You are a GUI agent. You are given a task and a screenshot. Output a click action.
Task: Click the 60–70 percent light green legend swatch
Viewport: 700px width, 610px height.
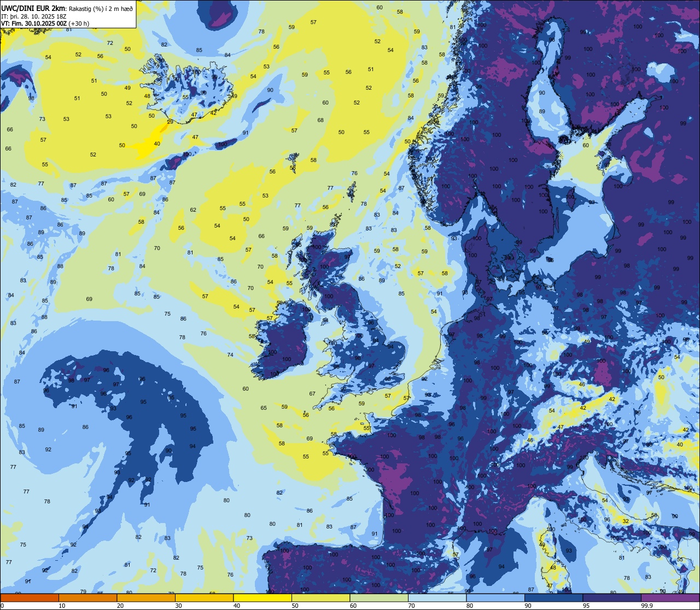click(379, 597)
